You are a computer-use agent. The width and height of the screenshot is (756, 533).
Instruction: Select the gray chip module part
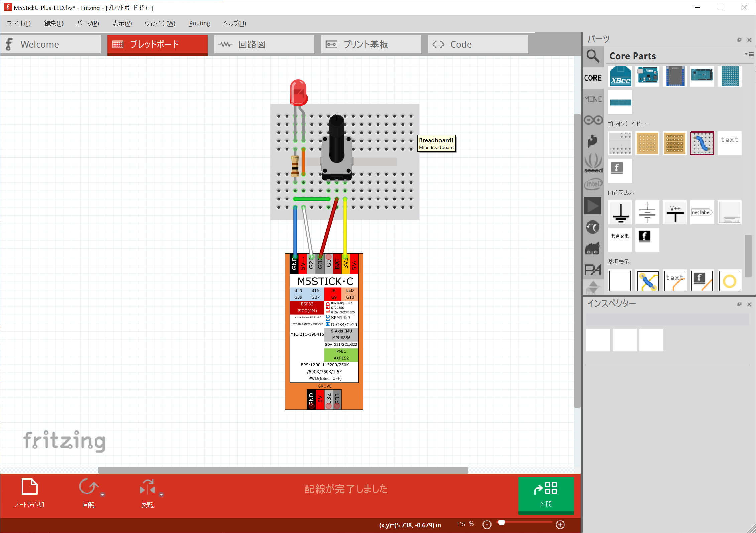(x=675, y=76)
